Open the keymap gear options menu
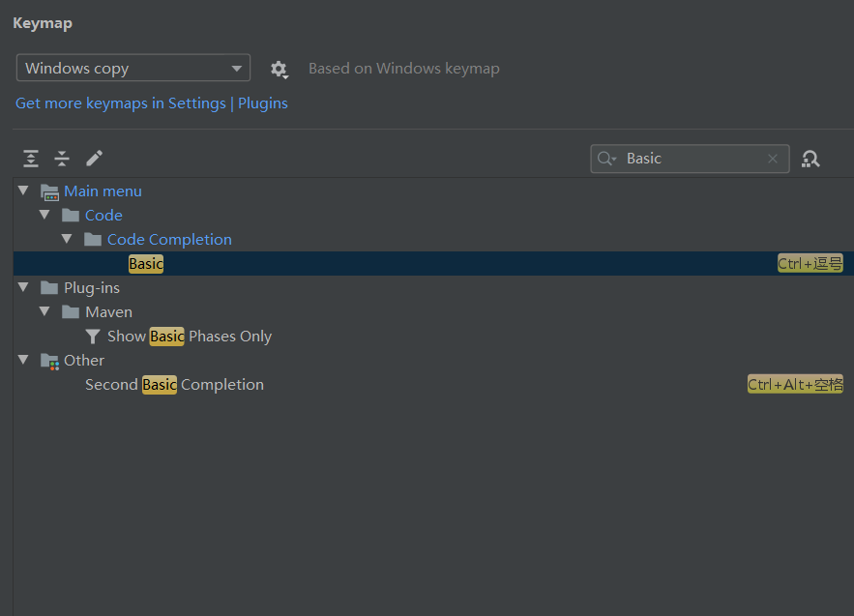Screen dimensions: 854x616 coord(279,69)
